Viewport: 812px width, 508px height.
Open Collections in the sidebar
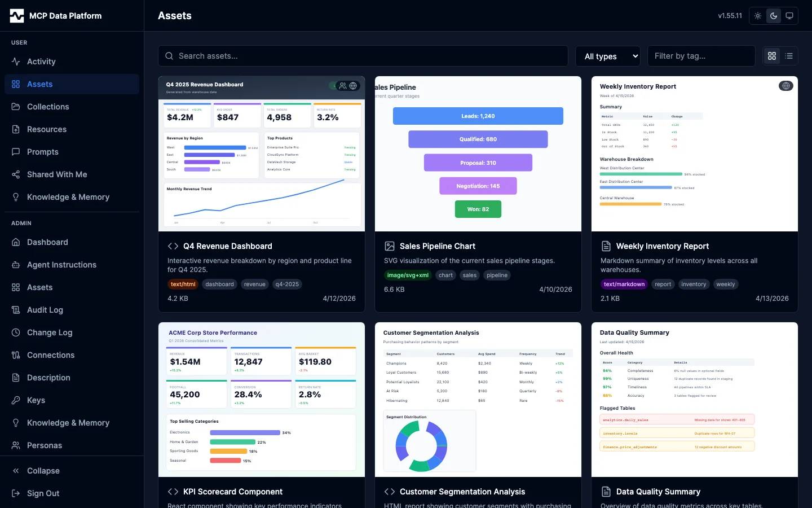tap(48, 107)
